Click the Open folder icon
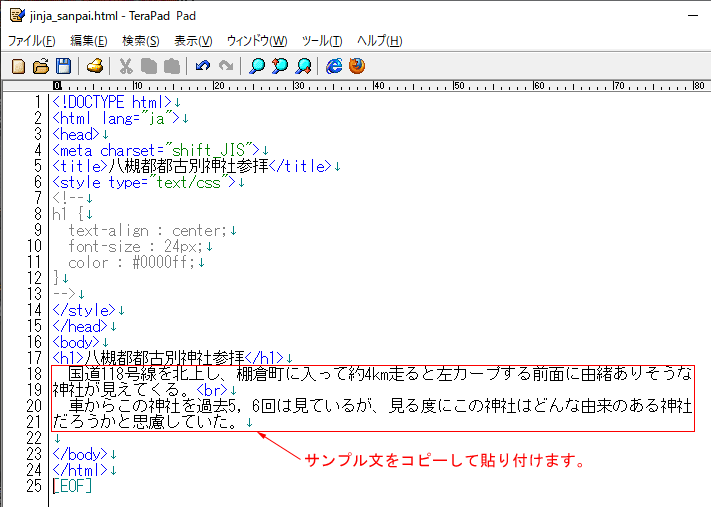Viewport: 711px width, 507px height. pyautogui.click(x=41, y=66)
